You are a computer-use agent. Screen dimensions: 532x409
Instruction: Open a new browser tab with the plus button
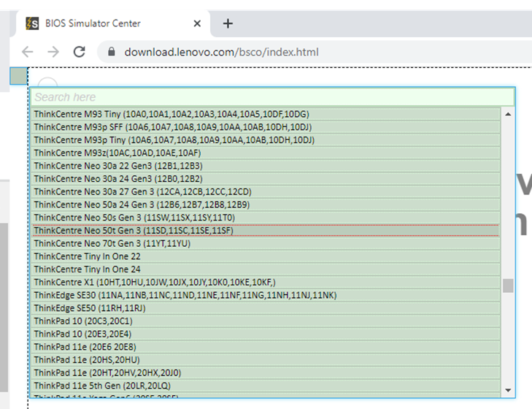pyautogui.click(x=228, y=23)
